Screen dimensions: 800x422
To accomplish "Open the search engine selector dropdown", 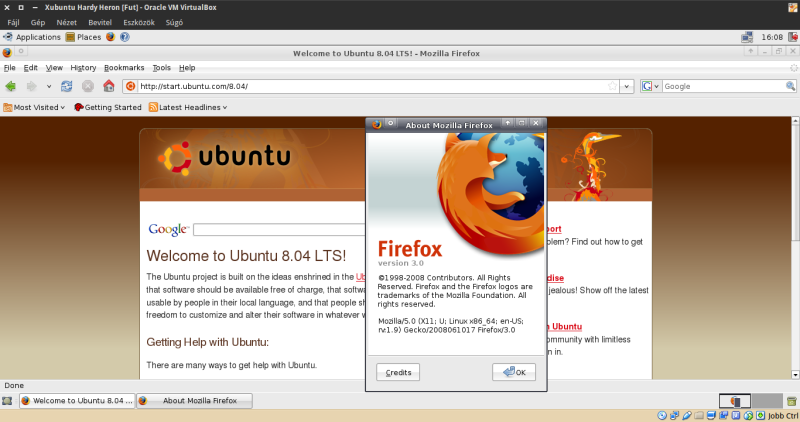I will [650, 86].
